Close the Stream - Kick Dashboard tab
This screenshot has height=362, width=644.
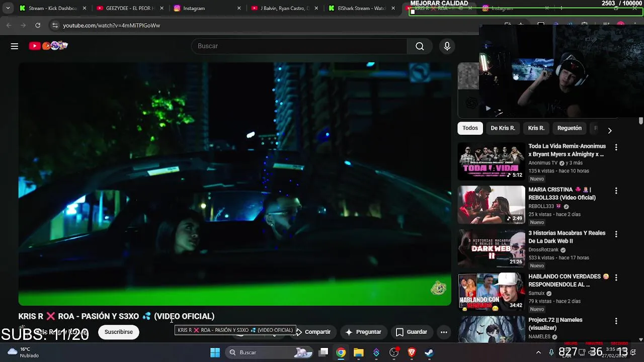pos(85,8)
